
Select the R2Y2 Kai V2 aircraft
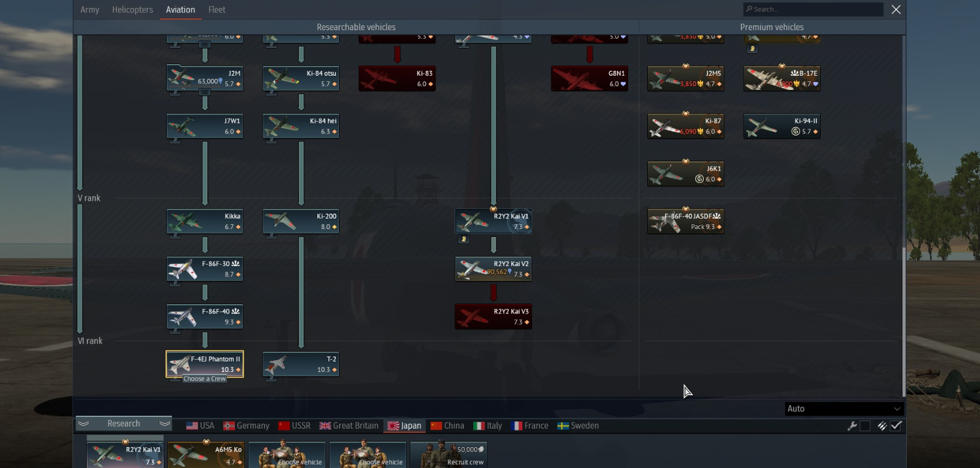click(x=493, y=269)
